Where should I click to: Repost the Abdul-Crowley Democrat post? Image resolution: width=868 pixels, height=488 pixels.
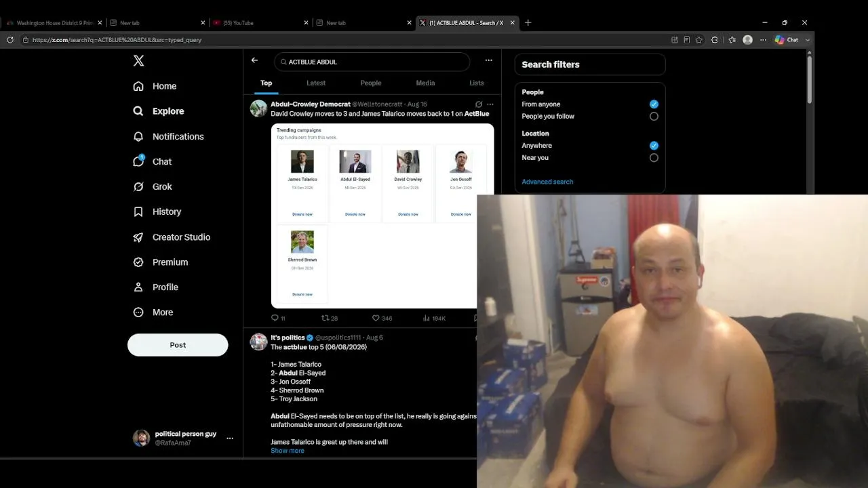[x=325, y=318]
